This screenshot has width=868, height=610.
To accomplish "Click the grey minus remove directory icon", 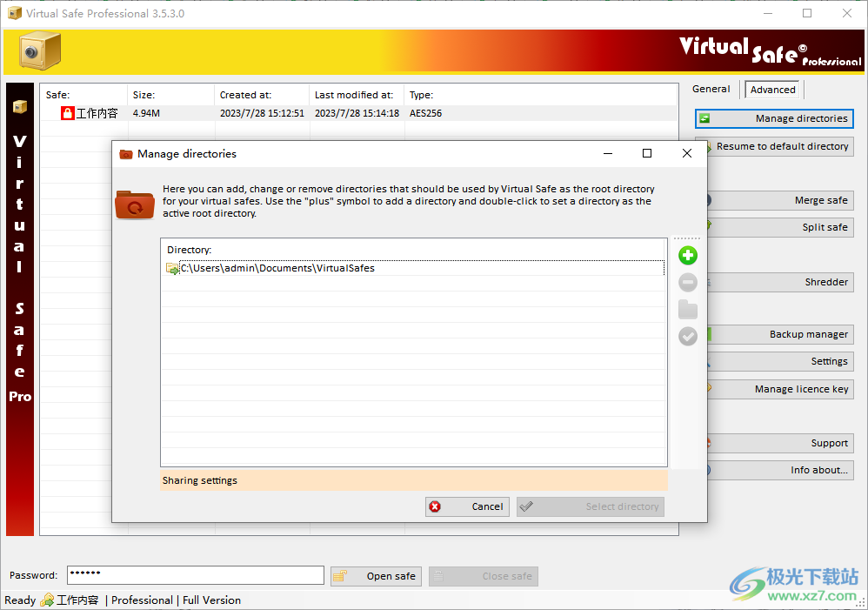I will pos(688,283).
